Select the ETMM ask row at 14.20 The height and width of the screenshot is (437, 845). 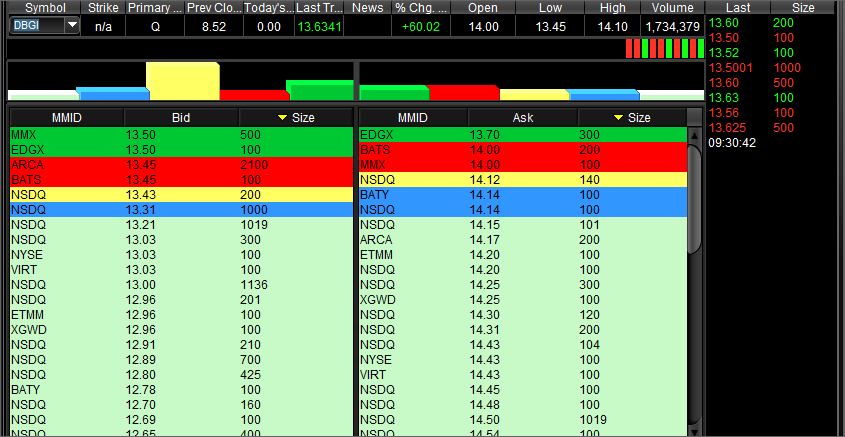click(523, 255)
